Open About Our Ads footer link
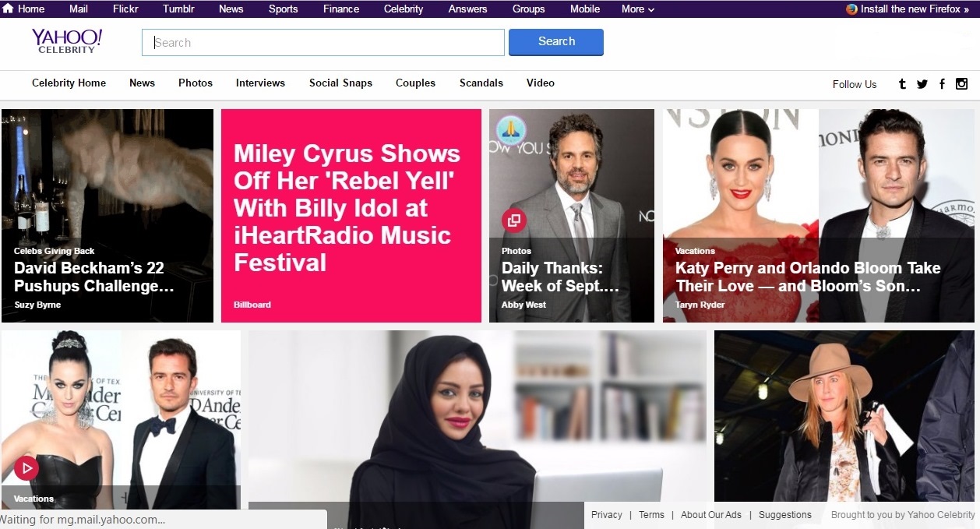 coord(711,515)
